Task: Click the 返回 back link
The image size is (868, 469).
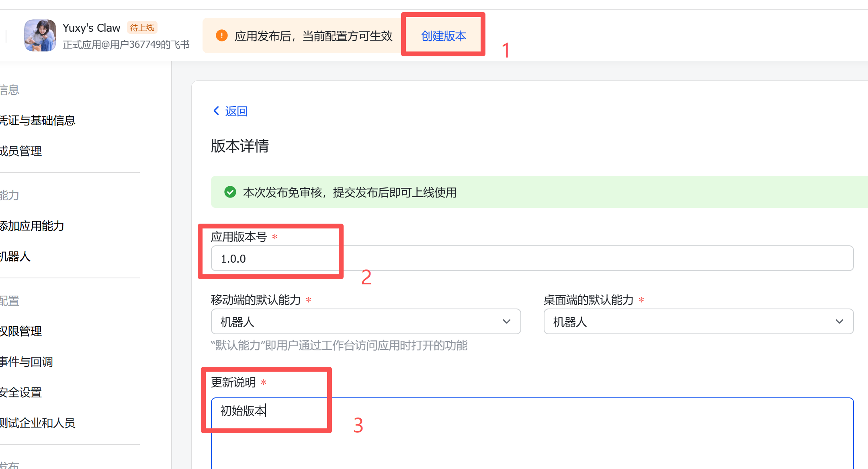Action: pyautogui.click(x=236, y=111)
